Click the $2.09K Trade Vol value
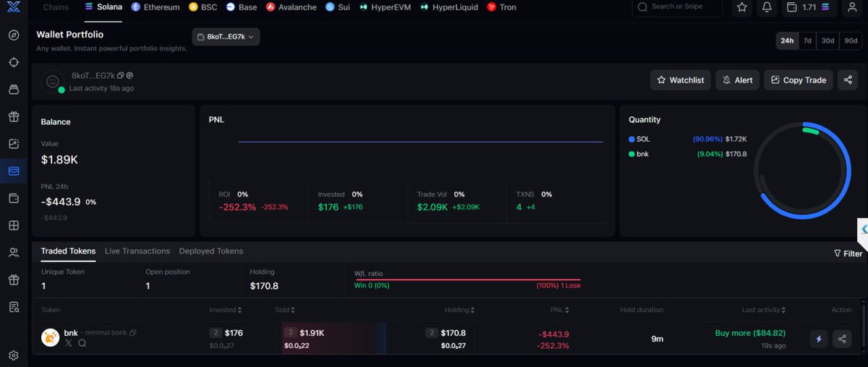Image resolution: width=868 pixels, height=367 pixels. (x=433, y=207)
